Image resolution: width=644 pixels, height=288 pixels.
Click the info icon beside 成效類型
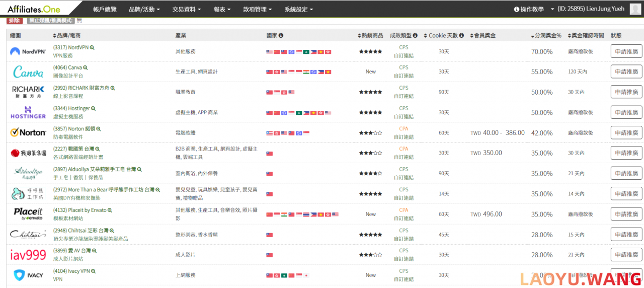pos(415,35)
